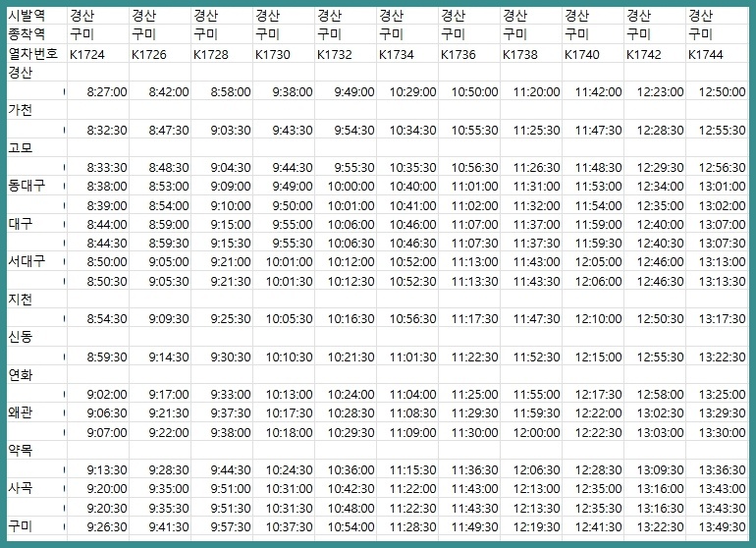
Task: Select the 10:34:30 cell in 가천 row
Action: (406, 130)
